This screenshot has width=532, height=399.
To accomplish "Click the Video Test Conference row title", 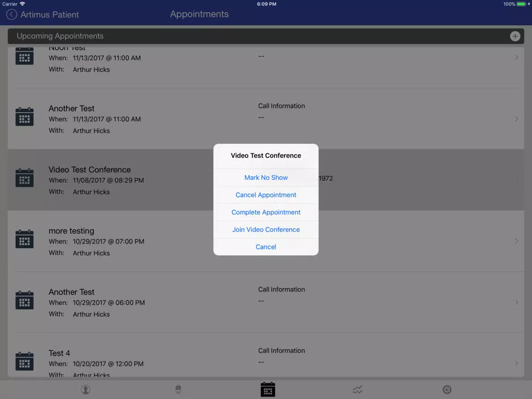I will point(89,170).
